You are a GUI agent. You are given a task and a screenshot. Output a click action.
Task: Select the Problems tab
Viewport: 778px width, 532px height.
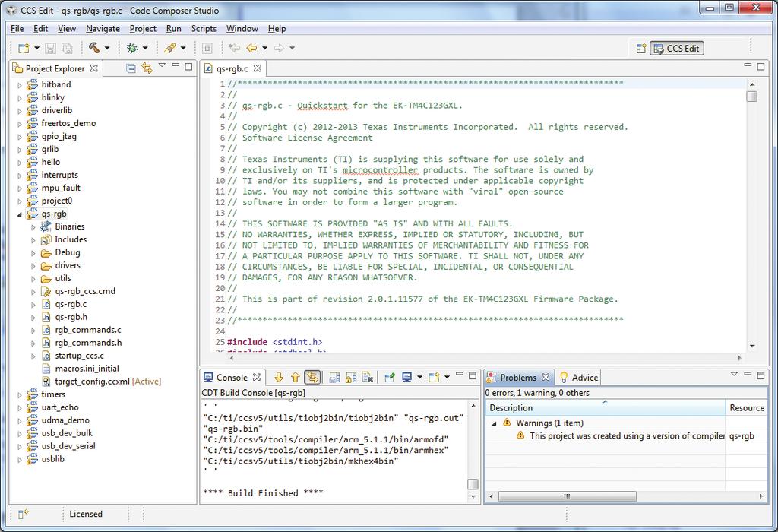518,378
